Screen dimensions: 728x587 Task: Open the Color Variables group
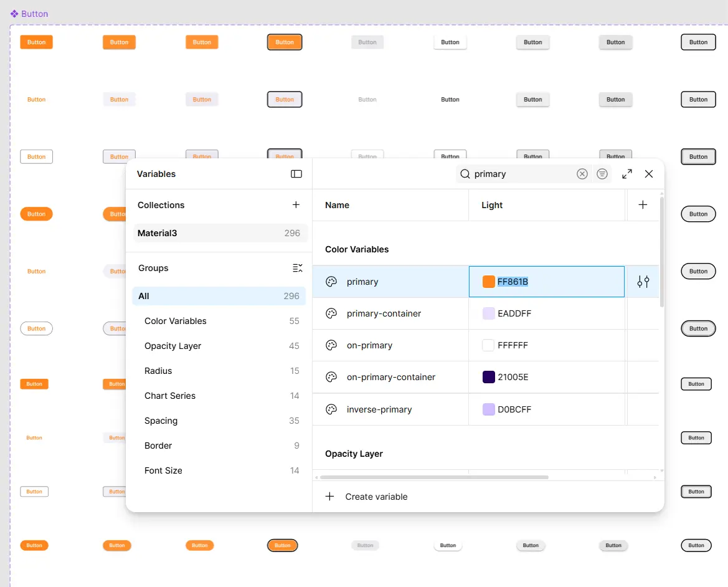pyautogui.click(x=219, y=321)
